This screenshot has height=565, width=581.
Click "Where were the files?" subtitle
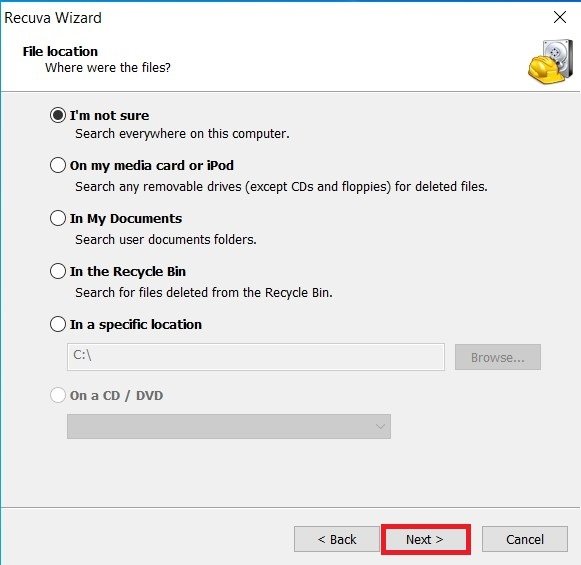[108, 68]
